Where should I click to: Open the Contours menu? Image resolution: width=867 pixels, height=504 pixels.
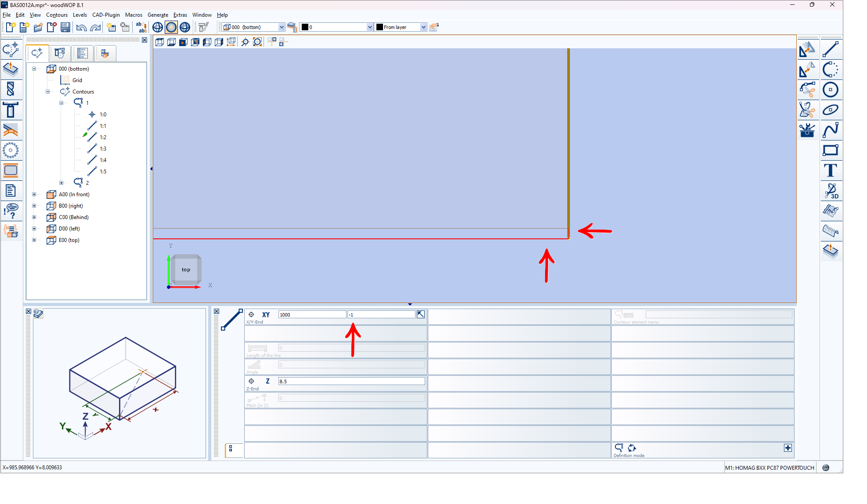(x=57, y=15)
